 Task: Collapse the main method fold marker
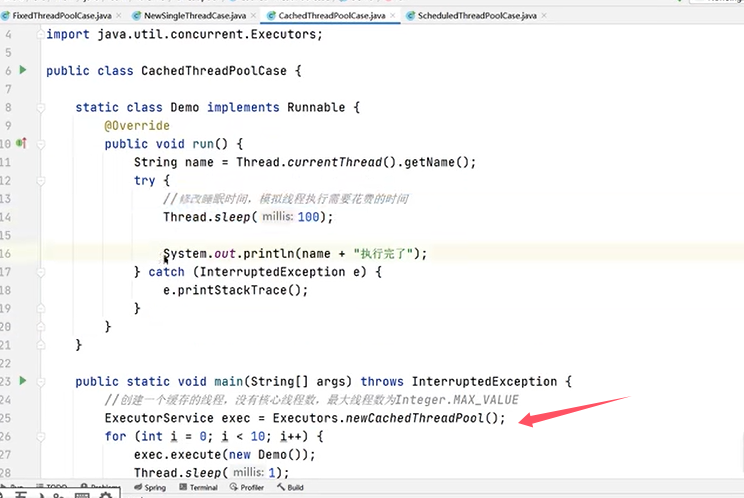click(x=41, y=382)
